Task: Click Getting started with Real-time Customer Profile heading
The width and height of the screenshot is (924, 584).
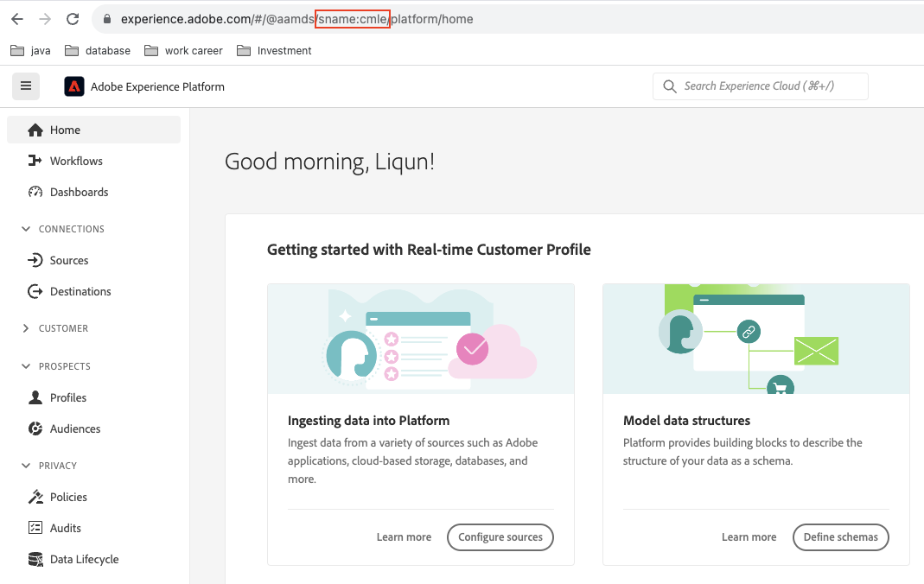Action: (x=429, y=250)
